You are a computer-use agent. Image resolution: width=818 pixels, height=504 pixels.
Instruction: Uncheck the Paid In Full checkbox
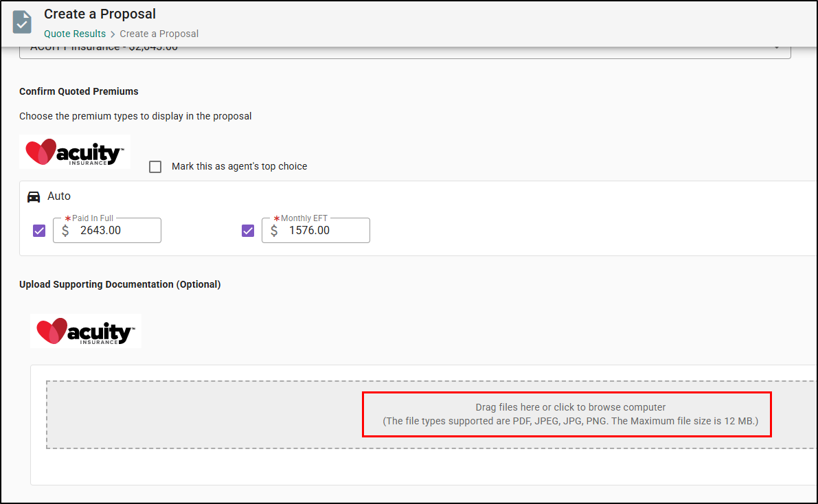point(39,231)
